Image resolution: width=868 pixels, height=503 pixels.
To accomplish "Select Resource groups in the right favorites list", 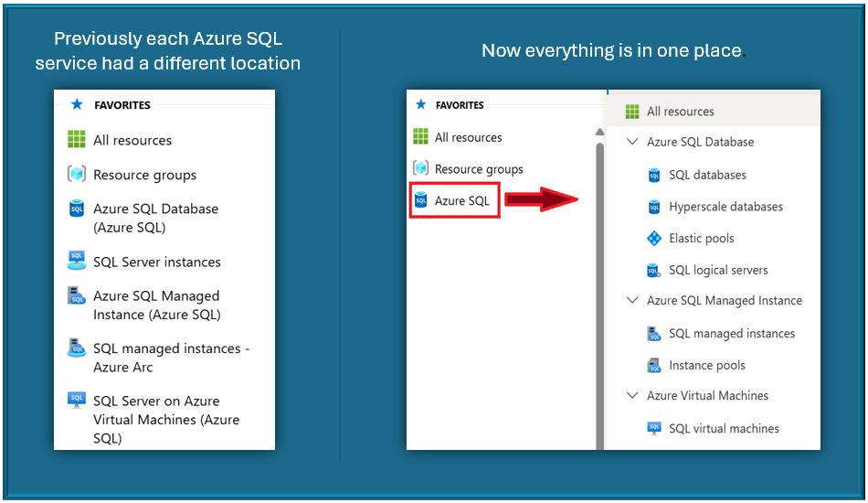I will pos(478,169).
